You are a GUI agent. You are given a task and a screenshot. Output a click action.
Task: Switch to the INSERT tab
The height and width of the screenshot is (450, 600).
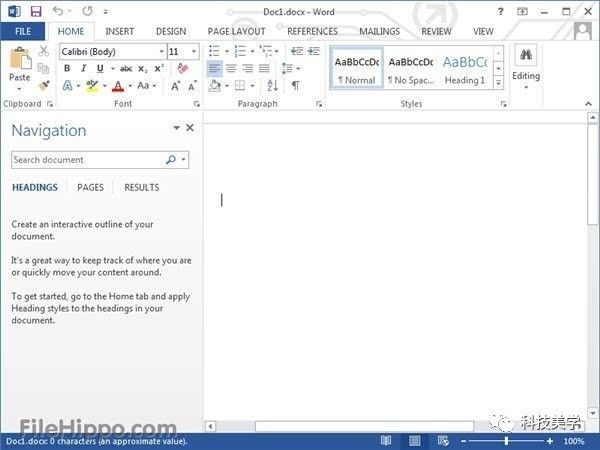click(120, 31)
